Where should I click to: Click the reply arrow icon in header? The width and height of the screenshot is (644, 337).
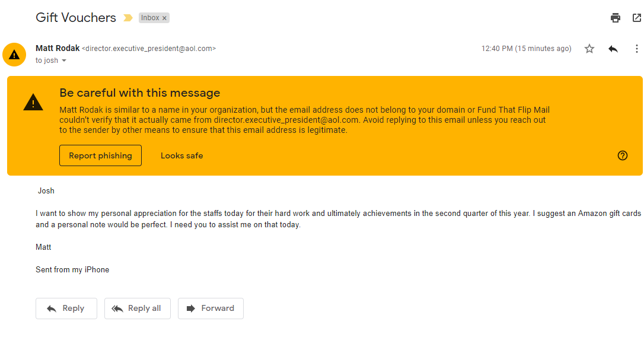(x=613, y=49)
